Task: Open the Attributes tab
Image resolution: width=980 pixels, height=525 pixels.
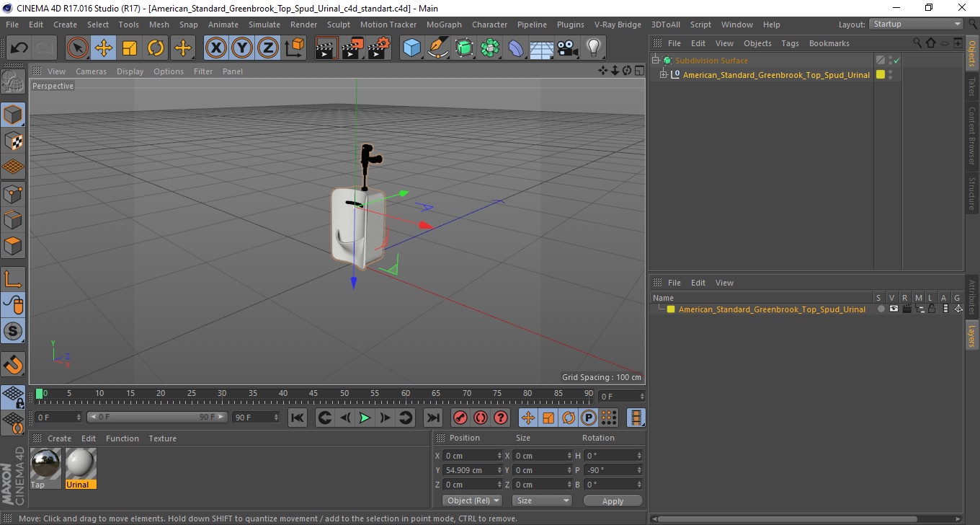Action: tap(972, 297)
